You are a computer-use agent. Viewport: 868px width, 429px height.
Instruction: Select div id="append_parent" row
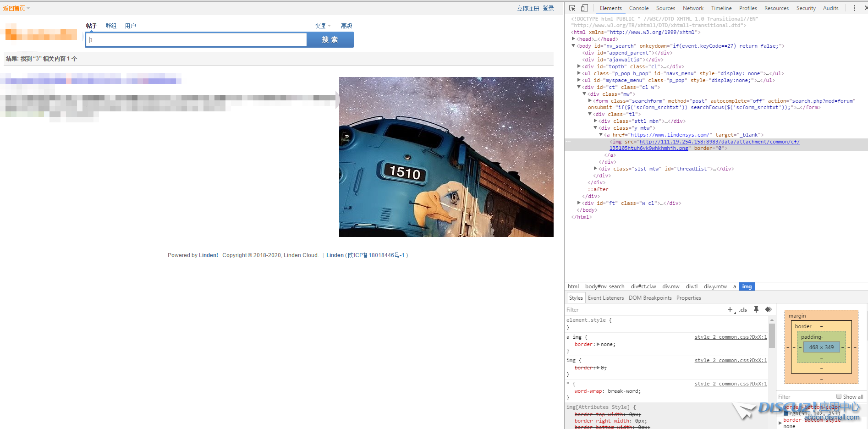627,53
